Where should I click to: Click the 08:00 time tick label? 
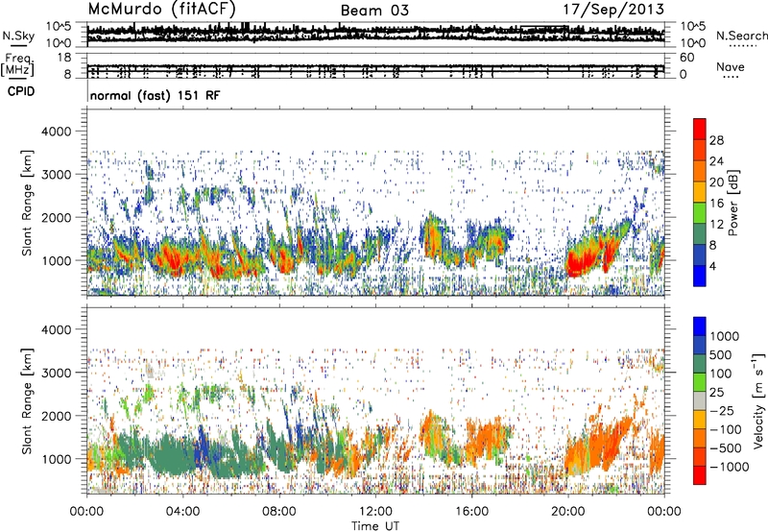279,512
